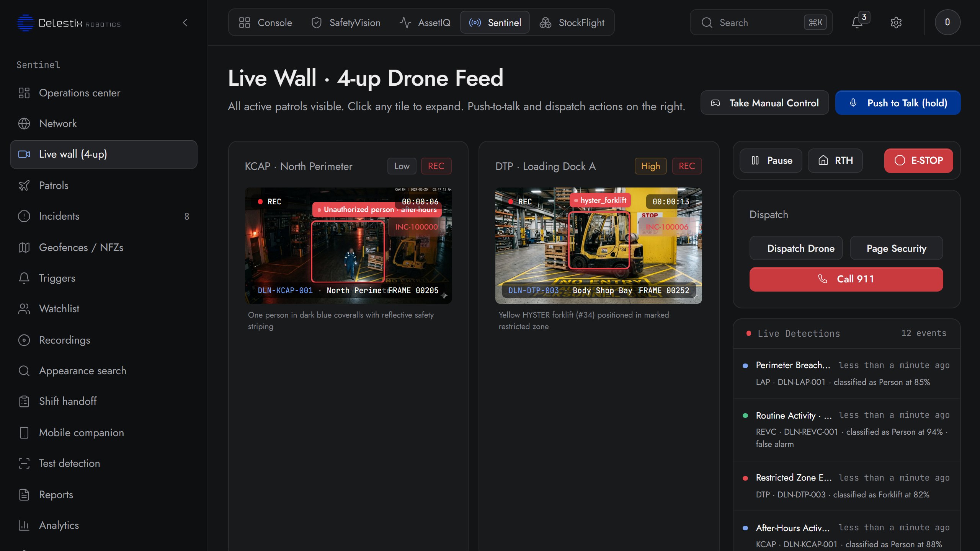Open Mobile companion
The height and width of the screenshot is (551, 980).
tap(103, 433)
